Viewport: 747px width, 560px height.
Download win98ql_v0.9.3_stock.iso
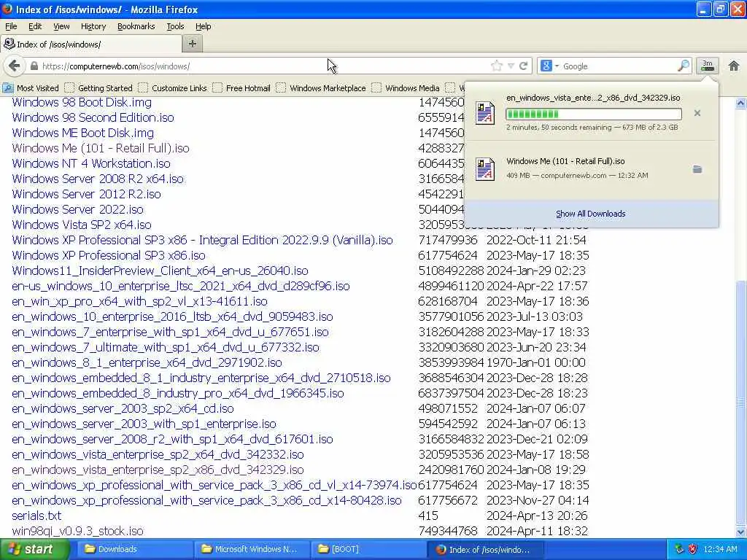click(77, 531)
